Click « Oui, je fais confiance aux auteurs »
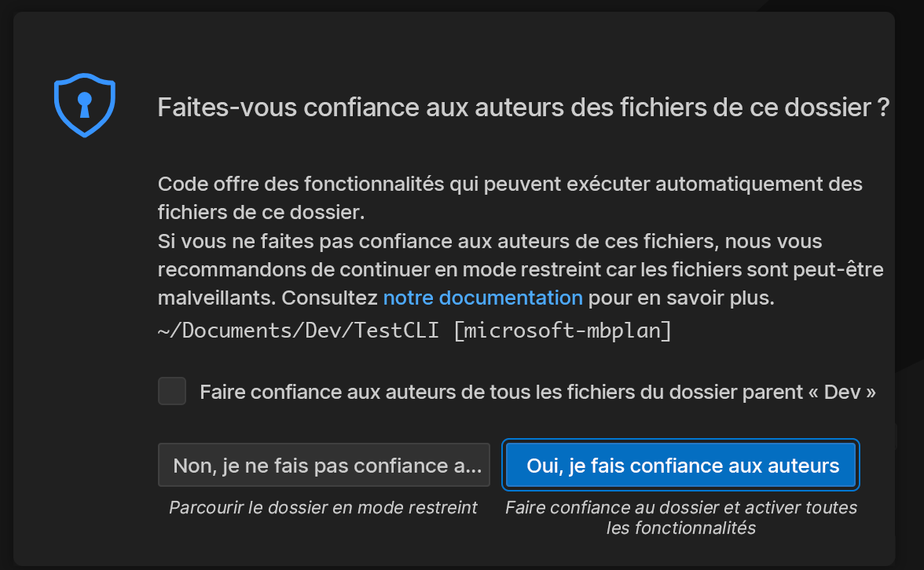Viewport: 924px width, 570px height. click(x=680, y=465)
